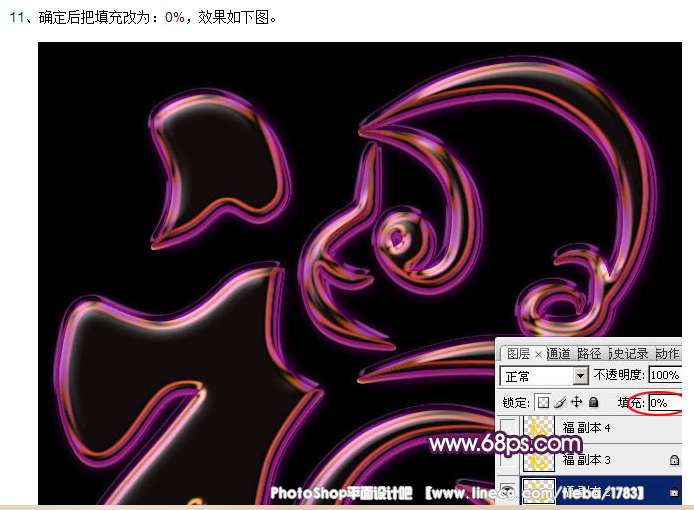Click the lock image pixels brush icon

click(x=560, y=402)
